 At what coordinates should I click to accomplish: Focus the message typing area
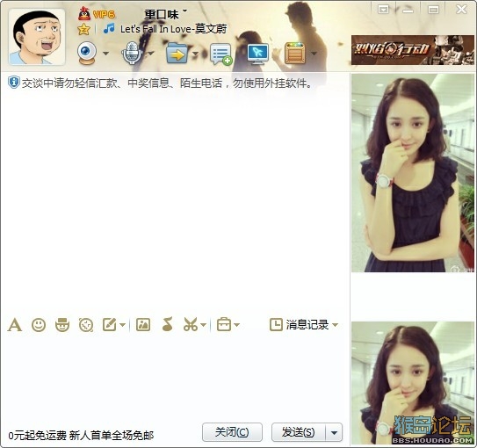pyautogui.click(x=175, y=376)
